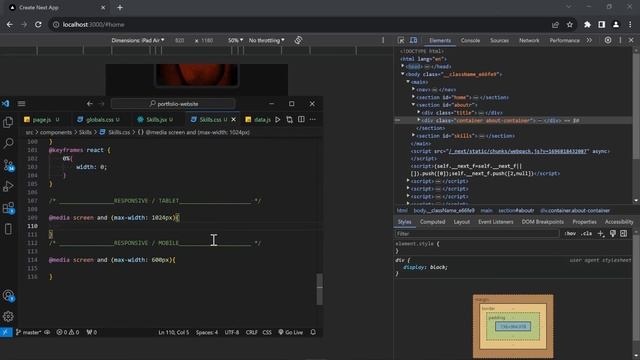640x360 pixels.
Task: Toggle the computed styles sidebar pane
Action: (x=623, y=233)
